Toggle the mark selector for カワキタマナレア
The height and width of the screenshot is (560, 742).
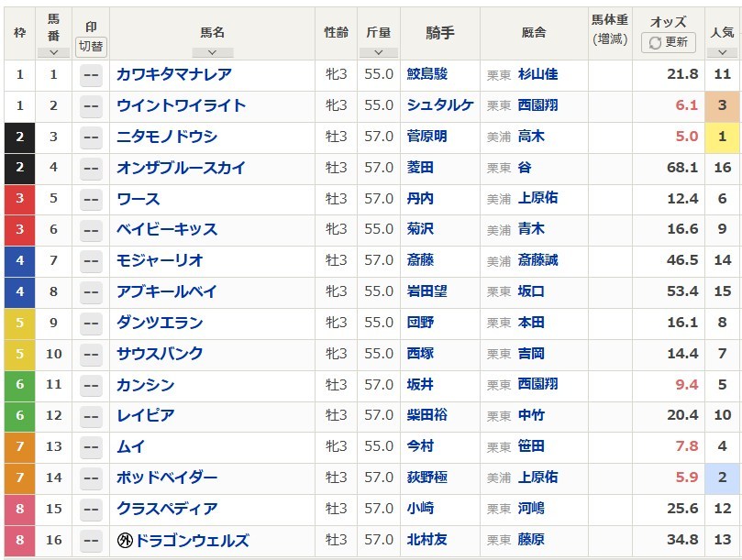point(91,75)
